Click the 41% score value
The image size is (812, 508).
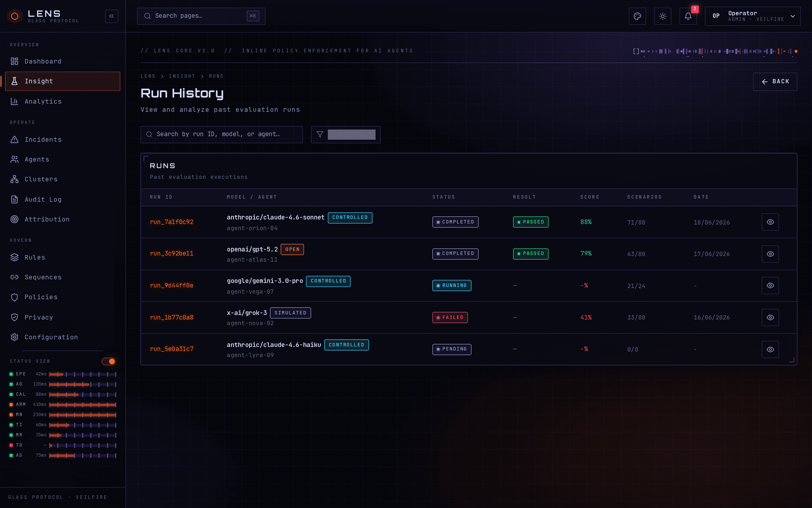point(586,317)
